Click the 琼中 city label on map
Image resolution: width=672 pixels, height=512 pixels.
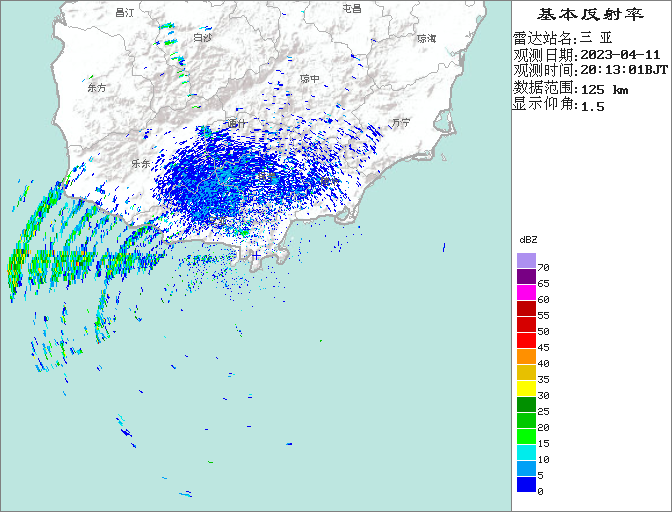pos(310,79)
